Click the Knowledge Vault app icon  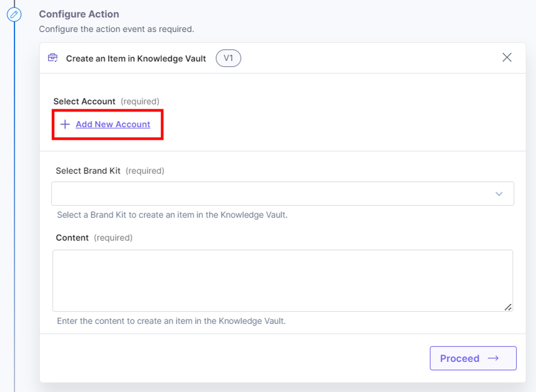[x=53, y=58]
